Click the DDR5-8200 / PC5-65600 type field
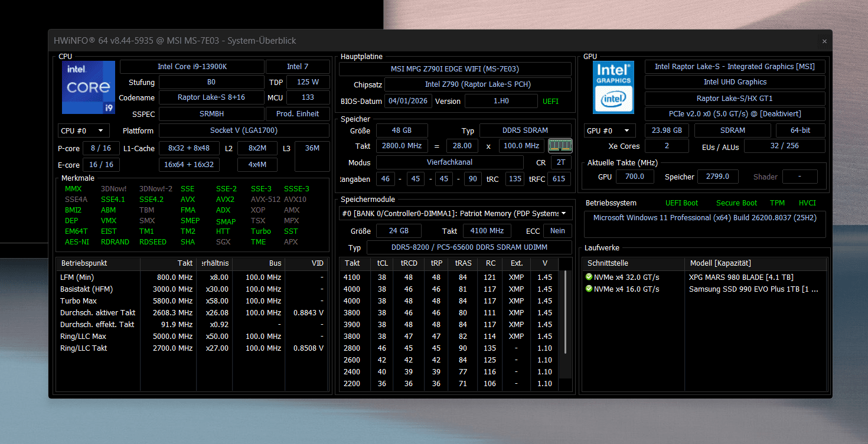This screenshot has height=444, width=868. pos(469,248)
